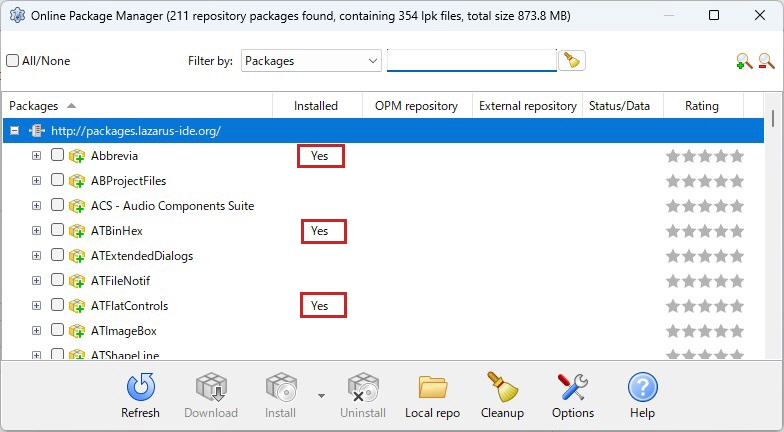The height and width of the screenshot is (432, 784).
Task: Select the ATFlatControls package row
Action: tap(129, 306)
